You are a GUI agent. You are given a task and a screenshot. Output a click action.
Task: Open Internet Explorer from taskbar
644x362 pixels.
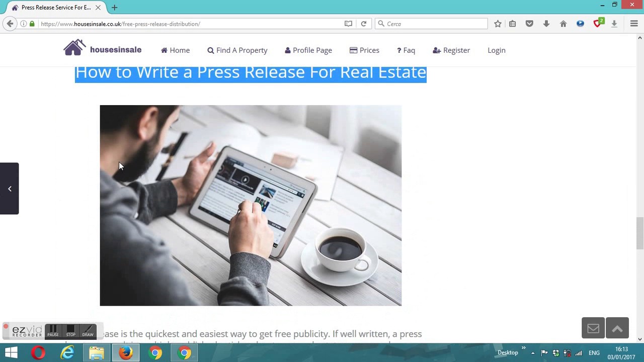pos(67,353)
